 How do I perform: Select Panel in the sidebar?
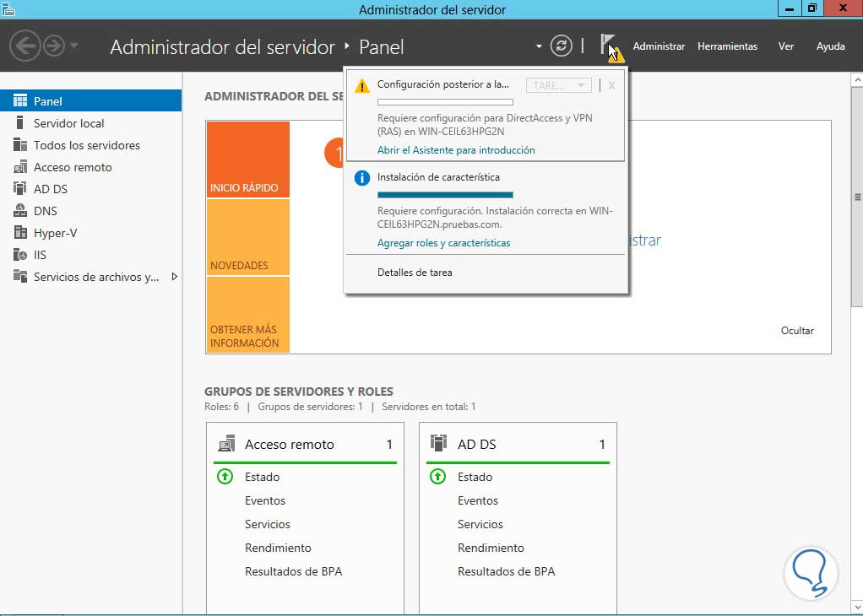click(x=91, y=100)
